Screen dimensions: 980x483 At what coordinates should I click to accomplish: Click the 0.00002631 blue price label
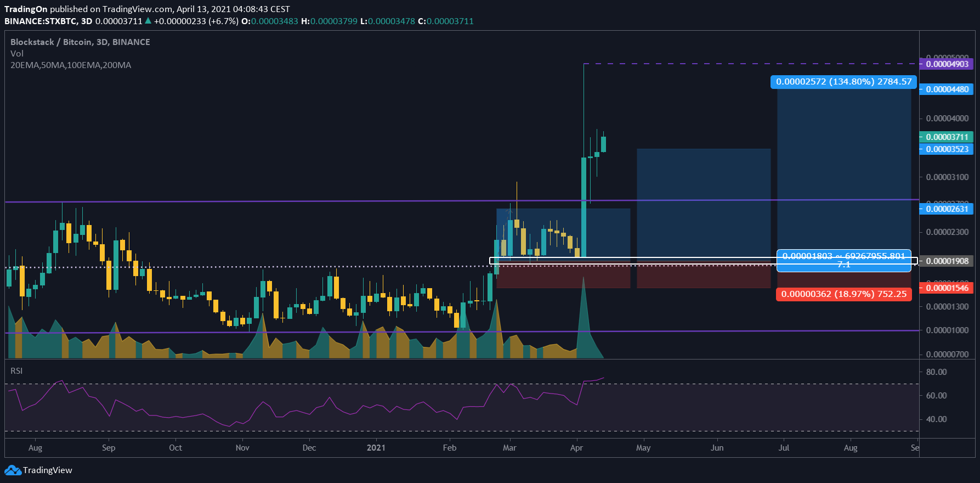(946, 209)
